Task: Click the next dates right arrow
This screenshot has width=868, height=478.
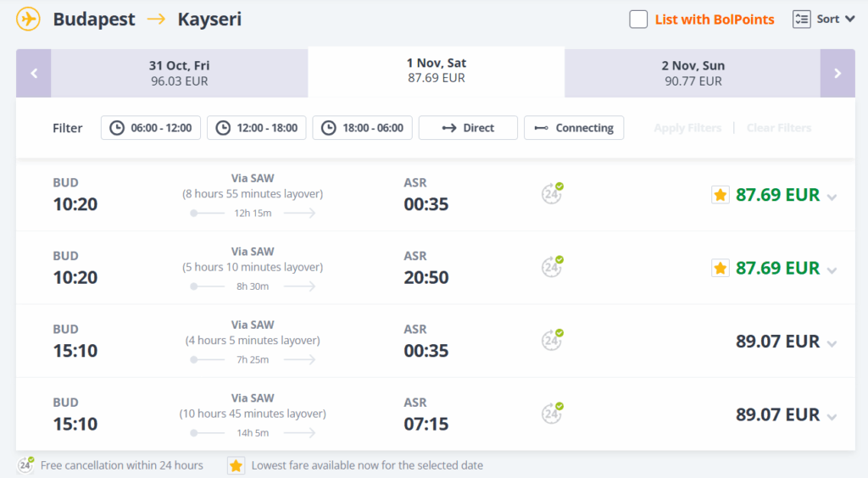Action: tap(837, 73)
